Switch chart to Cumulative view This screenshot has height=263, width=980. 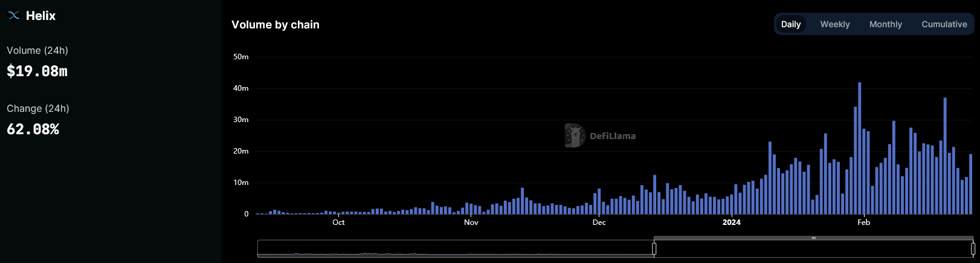pyautogui.click(x=944, y=24)
